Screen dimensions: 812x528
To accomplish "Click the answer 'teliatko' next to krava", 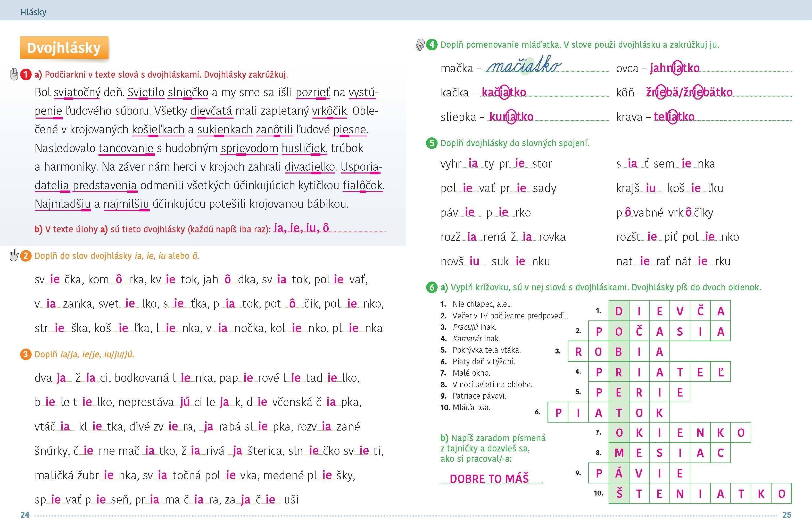I will click(x=674, y=117).
